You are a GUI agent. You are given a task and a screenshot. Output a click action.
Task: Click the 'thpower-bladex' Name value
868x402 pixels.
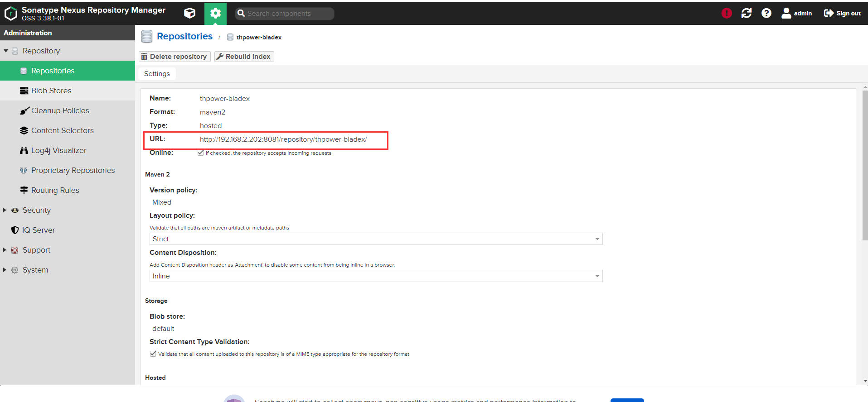coord(225,99)
